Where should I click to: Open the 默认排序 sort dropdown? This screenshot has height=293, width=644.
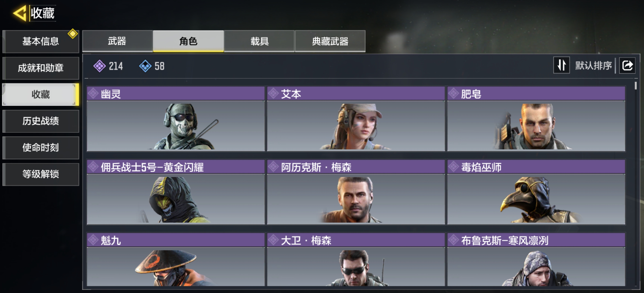coord(593,66)
